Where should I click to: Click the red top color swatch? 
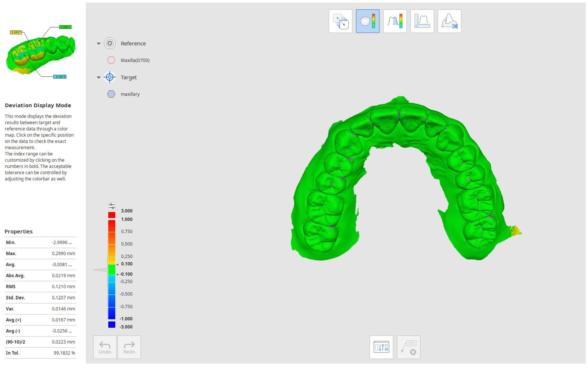click(x=112, y=215)
